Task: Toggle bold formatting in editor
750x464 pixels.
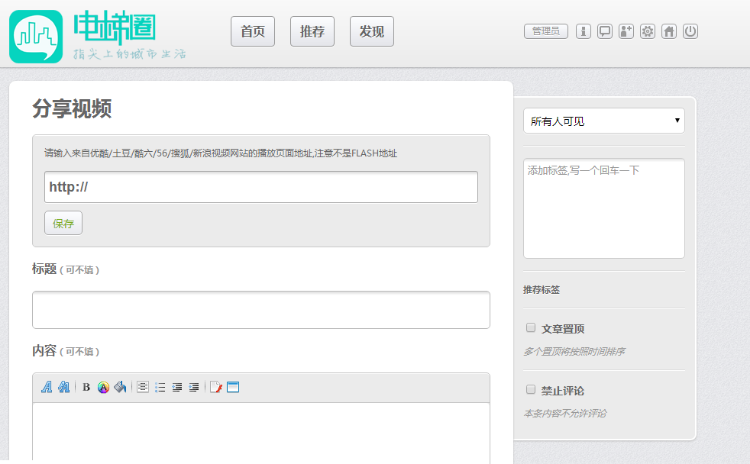Action: [86, 387]
